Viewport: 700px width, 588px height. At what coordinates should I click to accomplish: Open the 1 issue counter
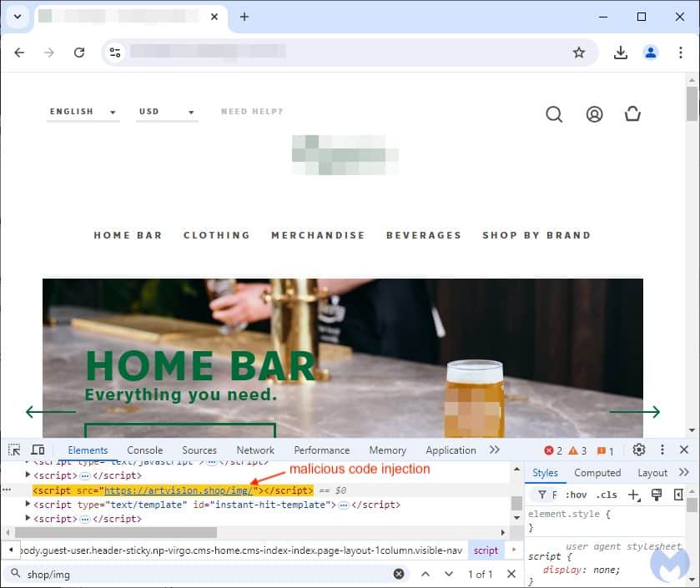tap(606, 450)
